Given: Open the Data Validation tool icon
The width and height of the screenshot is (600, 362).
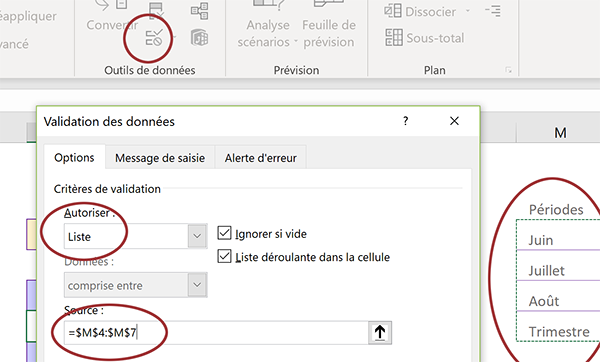Looking at the screenshot, I should point(154,38).
